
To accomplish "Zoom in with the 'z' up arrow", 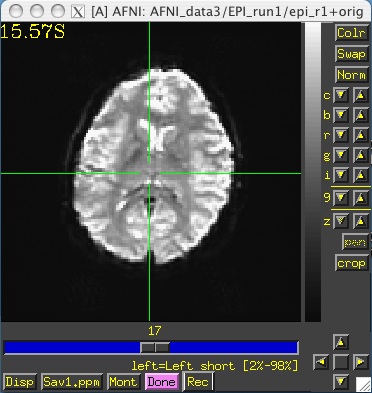I will (x=360, y=221).
